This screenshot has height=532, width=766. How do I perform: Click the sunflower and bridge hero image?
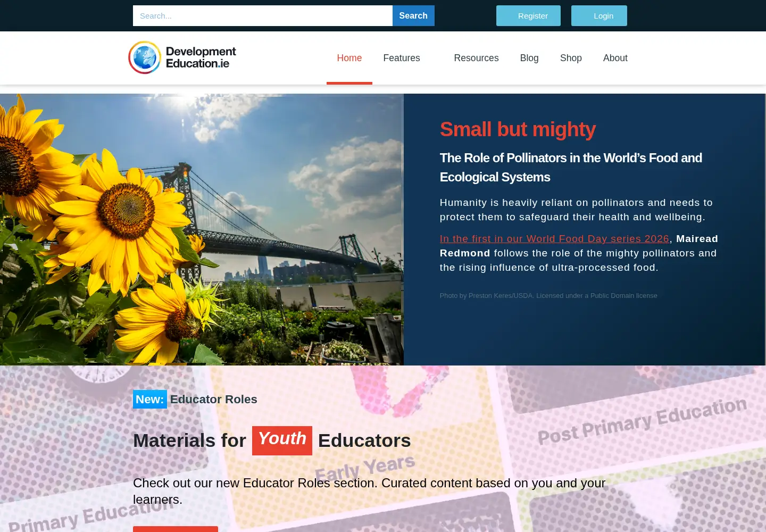pyautogui.click(x=202, y=229)
